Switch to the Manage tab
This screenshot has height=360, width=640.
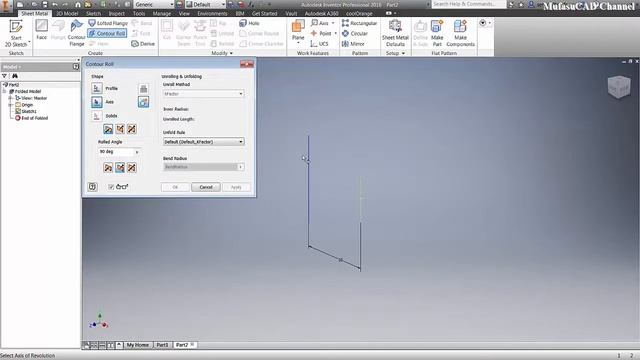(162, 13)
